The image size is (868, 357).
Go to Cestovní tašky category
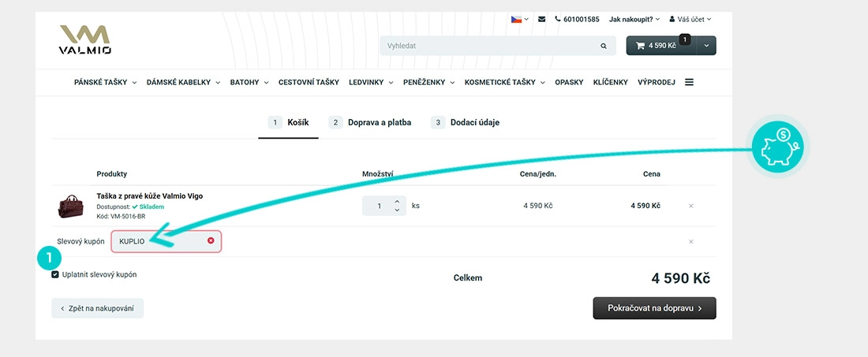point(309,82)
